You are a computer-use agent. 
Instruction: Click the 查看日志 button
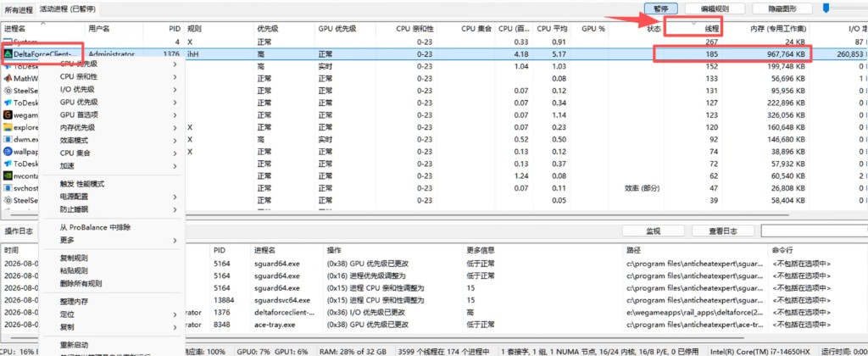point(724,231)
